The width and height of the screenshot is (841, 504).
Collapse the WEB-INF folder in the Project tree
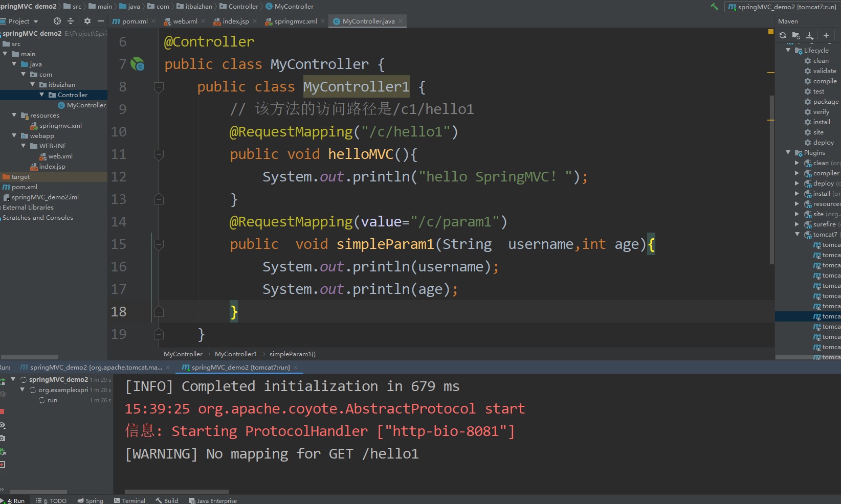point(24,146)
